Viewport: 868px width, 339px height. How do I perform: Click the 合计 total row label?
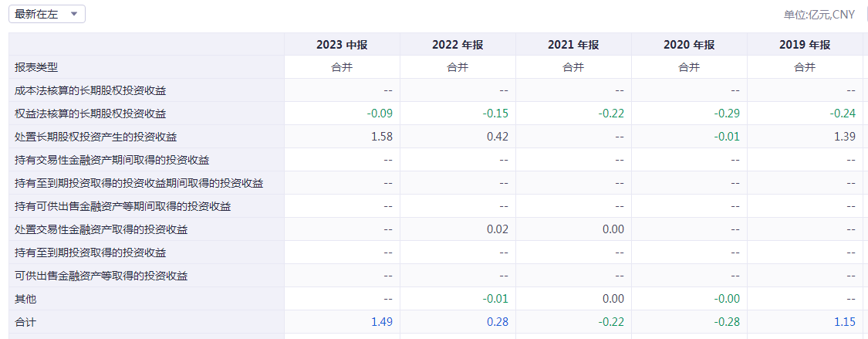(25, 322)
